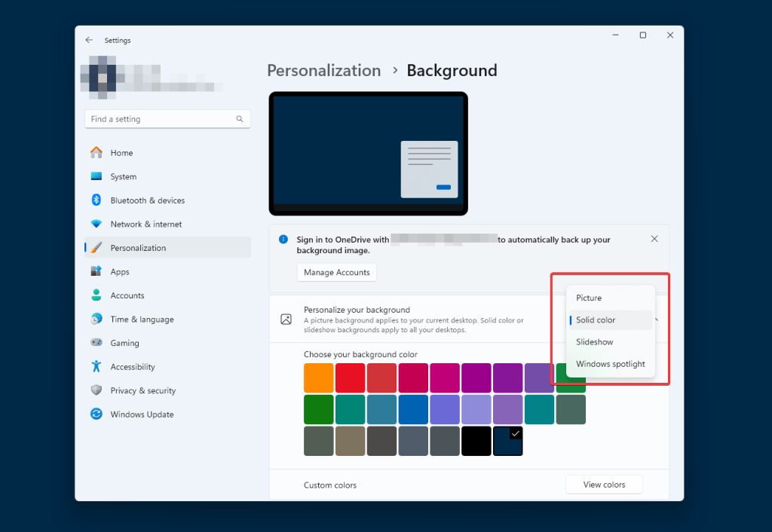Select Picture from the background dropdown
Image resolution: width=772 pixels, height=532 pixels.
point(589,298)
